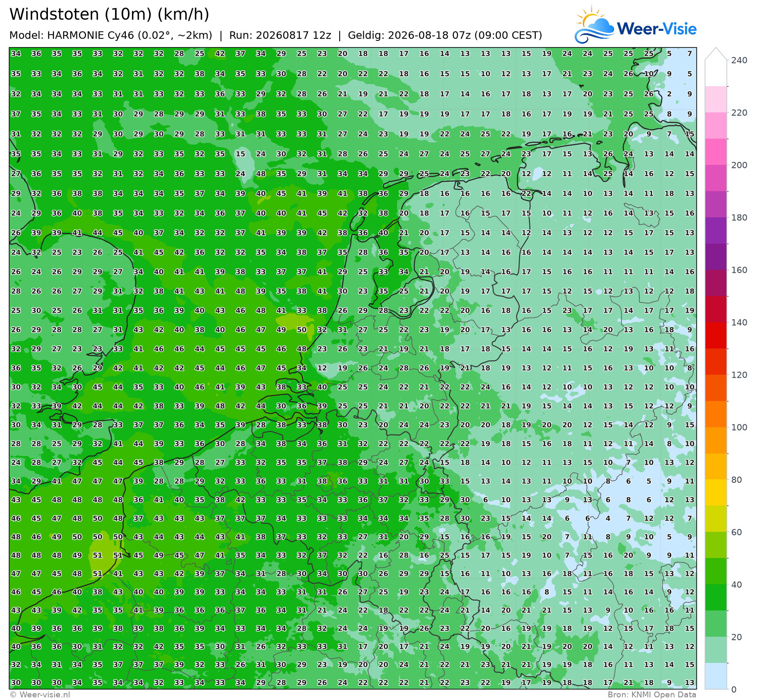Image resolution: width=760 pixels, height=700 pixels.
Task: Click the Geldig 09:00 CEST timestamp
Action: pos(445,35)
